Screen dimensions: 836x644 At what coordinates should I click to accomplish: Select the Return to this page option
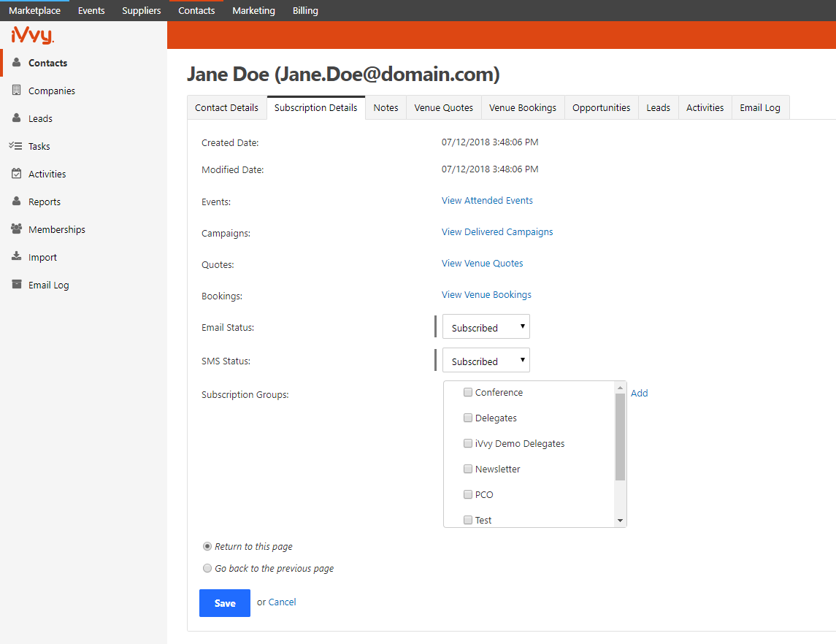[x=207, y=546]
